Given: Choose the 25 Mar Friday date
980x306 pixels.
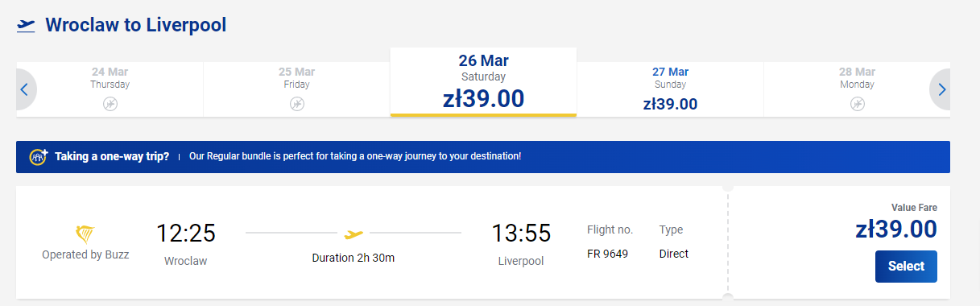Looking at the screenshot, I should 296,89.
